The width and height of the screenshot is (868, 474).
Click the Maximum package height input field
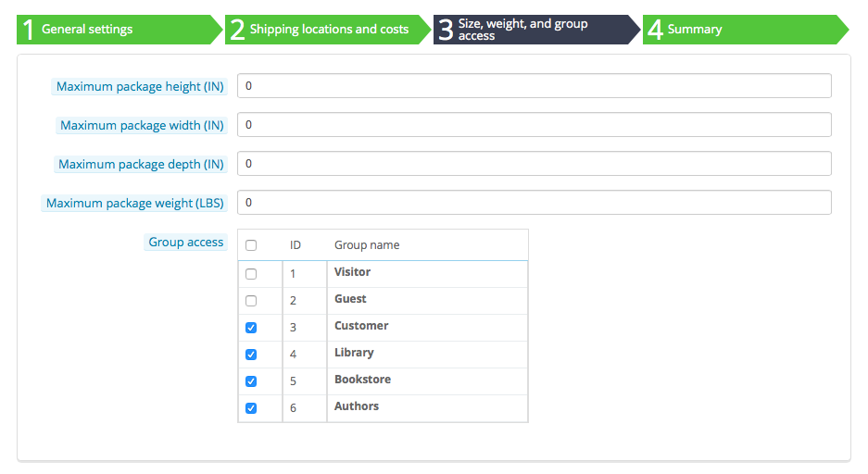(534, 86)
